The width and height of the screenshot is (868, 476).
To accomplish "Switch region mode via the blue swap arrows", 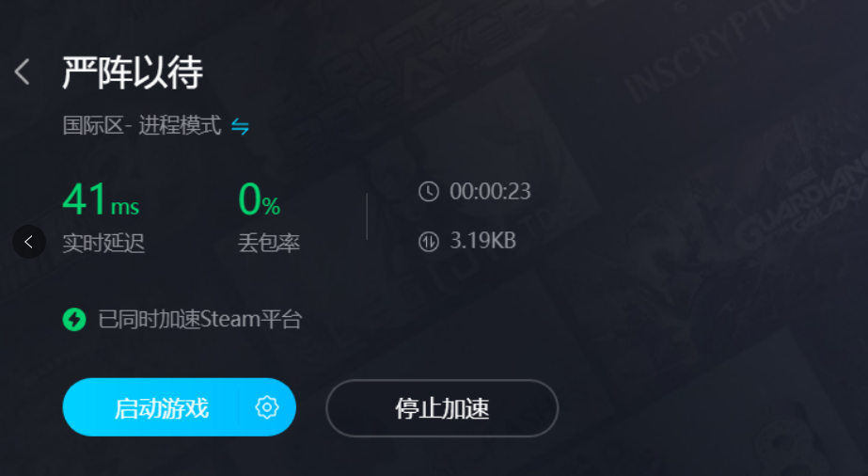I will (x=240, y=127).
